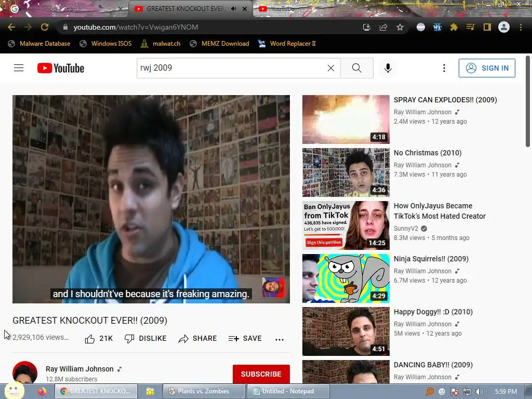Click the address bar URL
Image resolution: width=532 pixels, height=399 pixels.
136,27
